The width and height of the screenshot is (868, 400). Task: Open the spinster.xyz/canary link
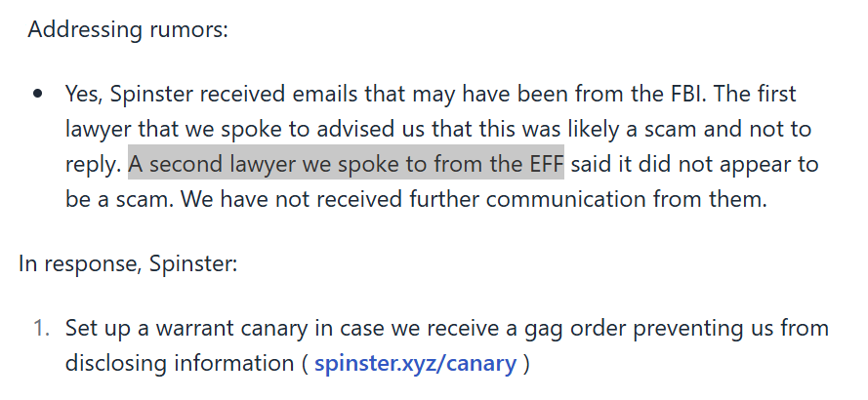pos(415,364)
